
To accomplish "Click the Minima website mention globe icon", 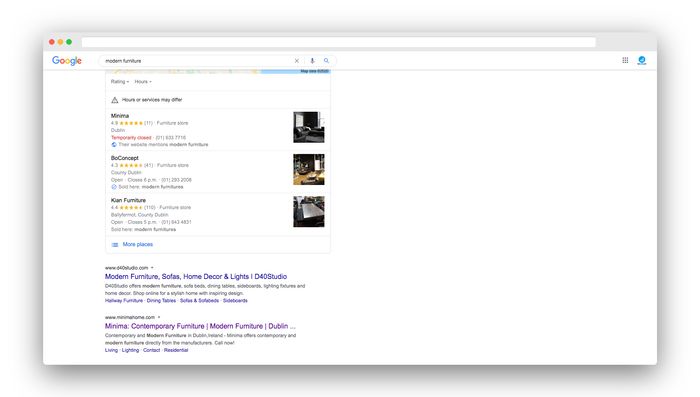I will click(114, 145).
